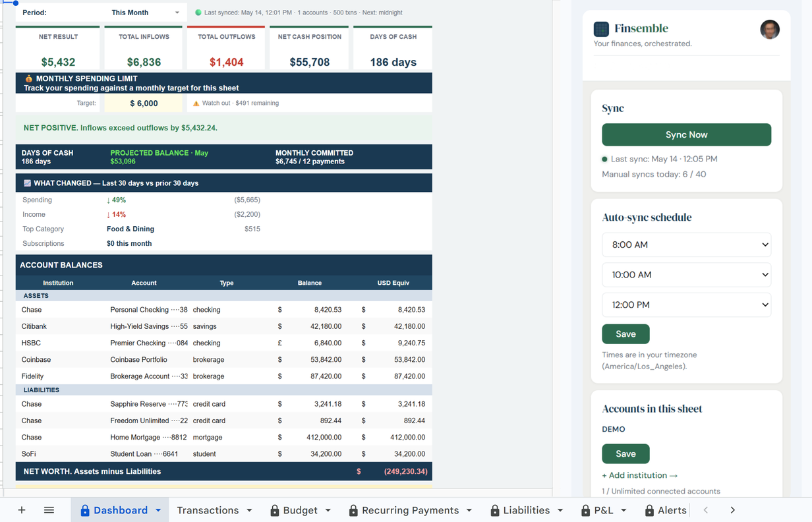Switch to the Budget sheet tab
The image size is (812, 522).
click(x=301, y=510)
